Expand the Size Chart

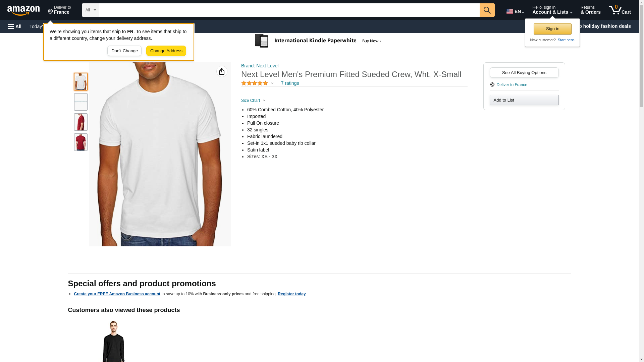[253, 101]
